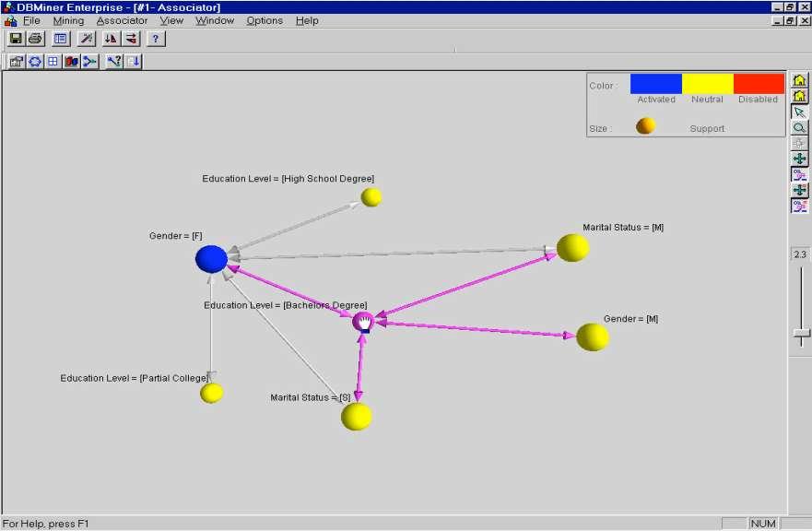Click the red and blue bars chart icon
Screen dimensions: 812x531
71,62
